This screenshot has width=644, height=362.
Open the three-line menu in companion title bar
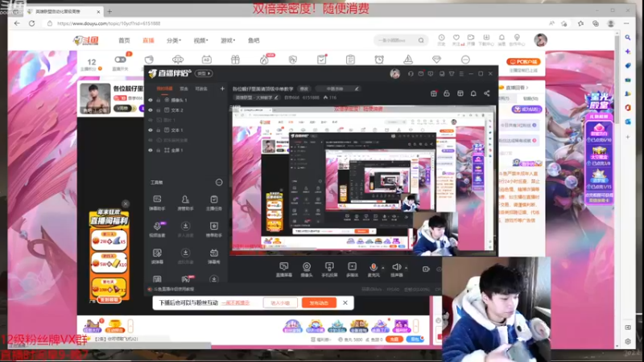pyautogui.click(x=461, y=74)
